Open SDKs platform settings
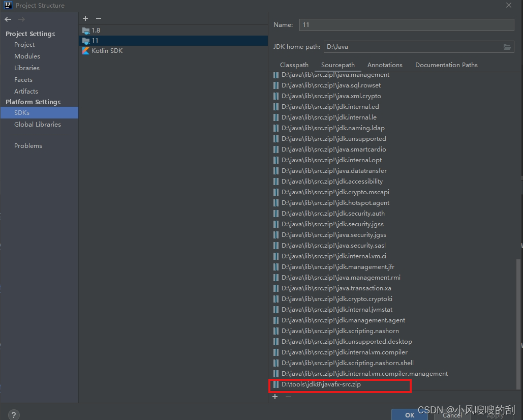 (x=39, y=113)
